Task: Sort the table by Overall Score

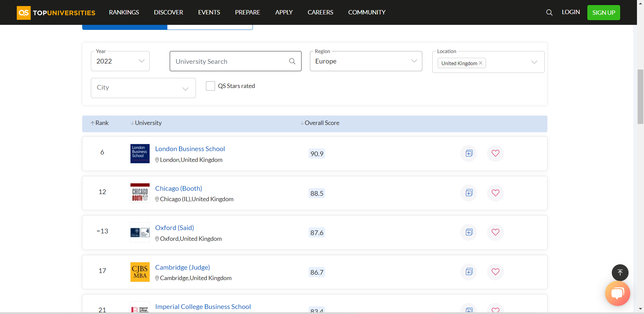Action: click(x=320, y=123)
